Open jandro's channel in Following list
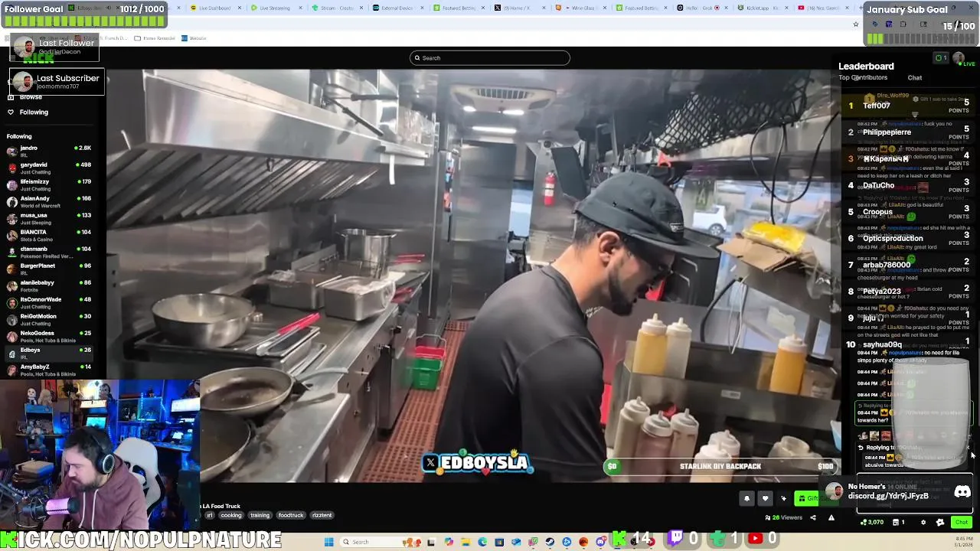Image resolution: width=980 pixels, height=551 pixels. [x=48, y=151]
